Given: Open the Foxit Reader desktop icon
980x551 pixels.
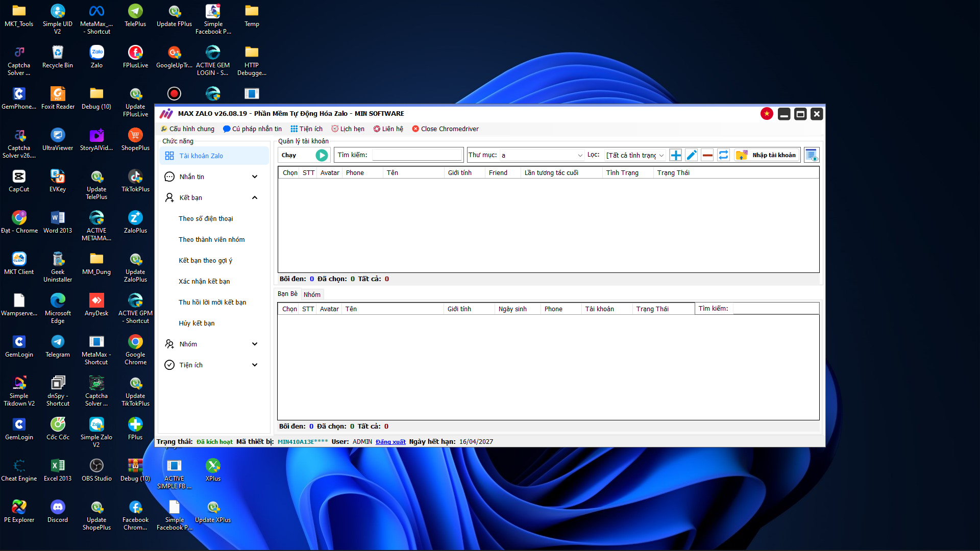Looking at the screenshot, I should tap(58, 98).
